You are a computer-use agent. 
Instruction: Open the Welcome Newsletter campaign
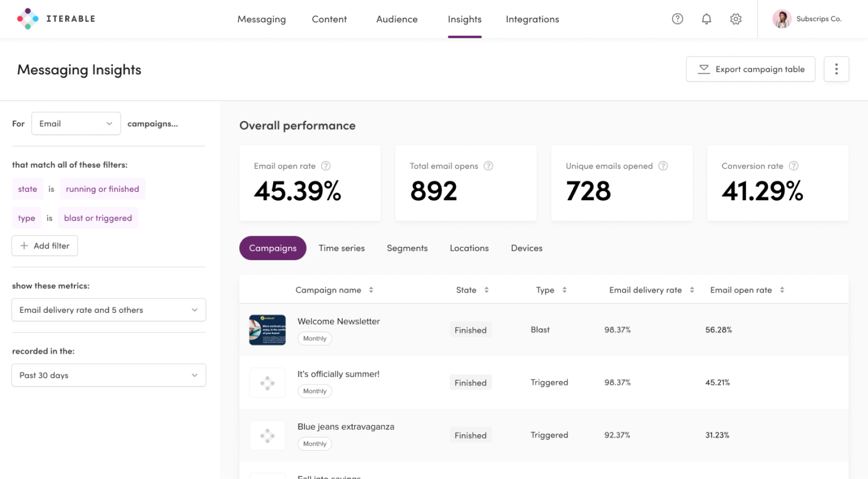tap(338, 321)
